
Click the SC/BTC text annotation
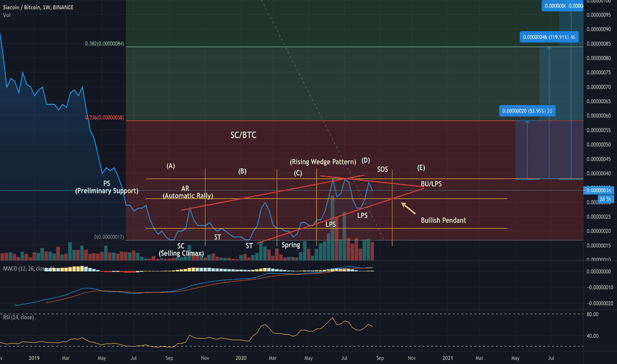(243, 135)
